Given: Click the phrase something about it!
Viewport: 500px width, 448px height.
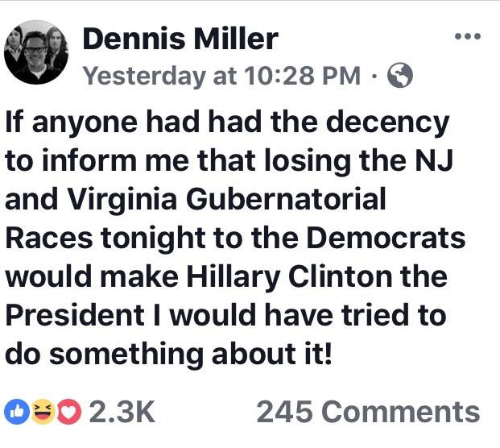Looking at the screenshot, I should 191,355.
